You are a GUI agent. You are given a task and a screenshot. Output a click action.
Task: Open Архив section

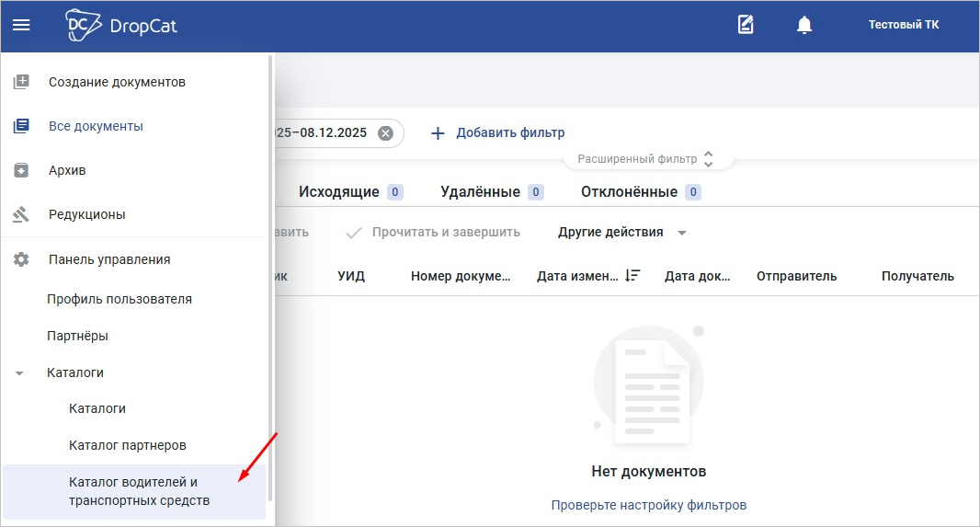(x=67, y=170)
